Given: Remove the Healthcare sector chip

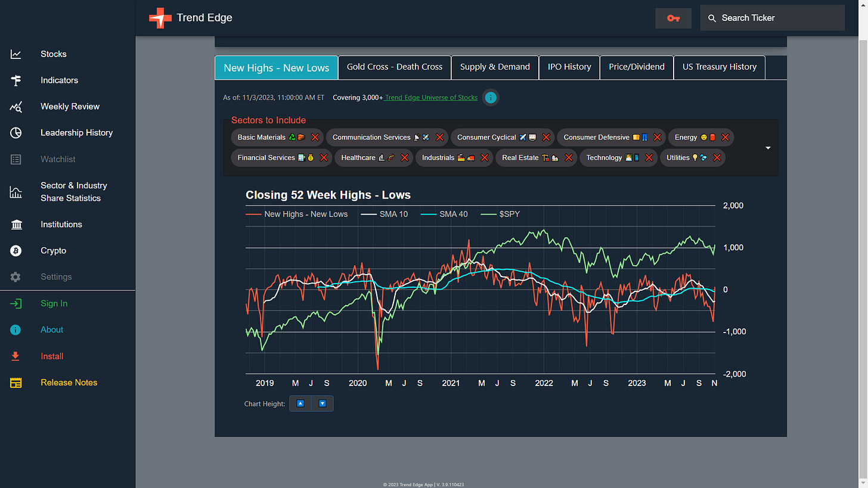Looking at the screenshot, I should click(x=404, y=157).
